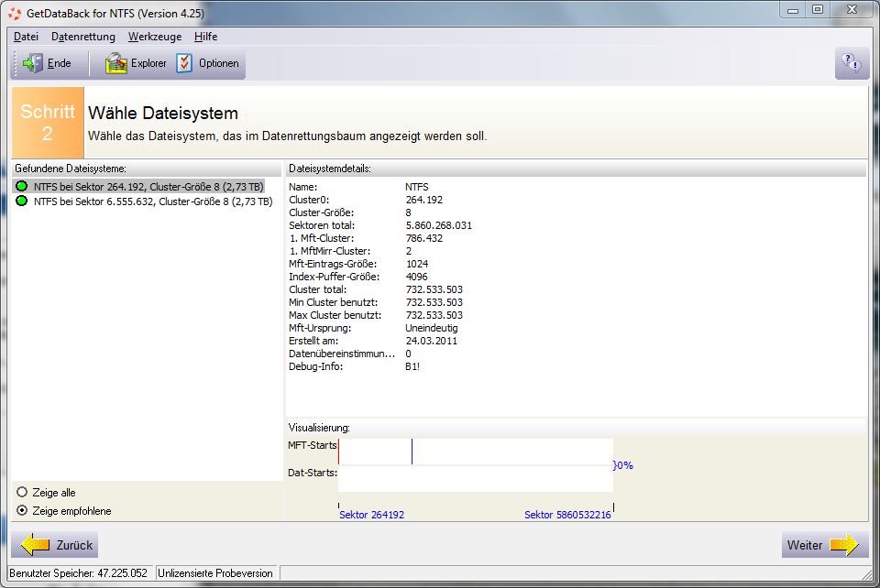This screenshot has width=880, height=588.
Task: Click the blue MFT-Starts marker line
Action: coord(412,452)
